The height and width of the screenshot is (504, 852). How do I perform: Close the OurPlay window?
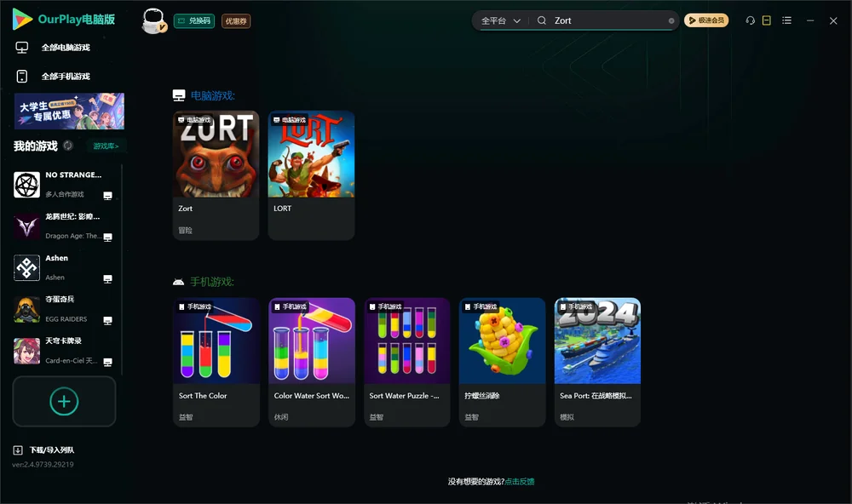[833, 20]
